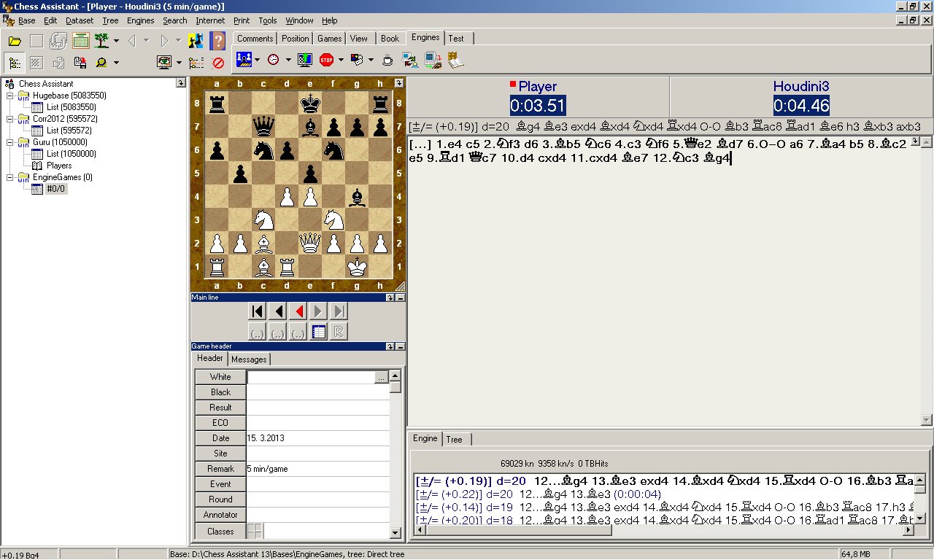Switch to the Book tab

[x=390, y=38]
